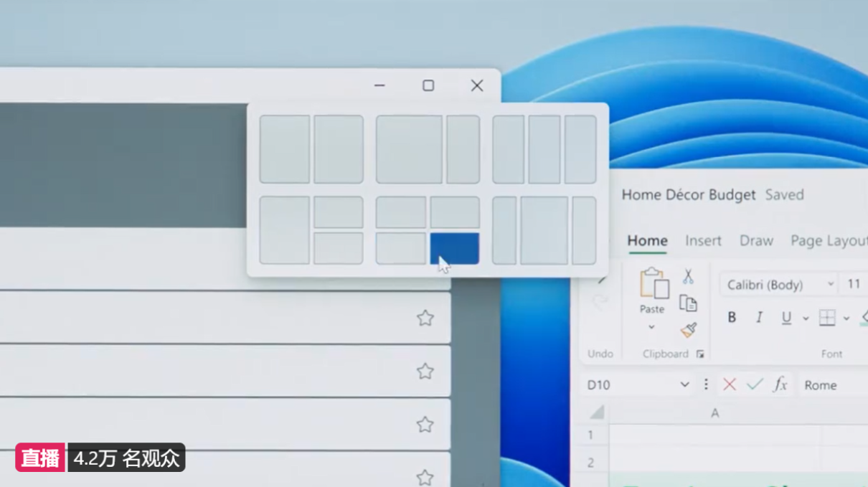Cut selection using the scissors icon in Excel
This screenshot has width=868, height=487.
(688, 276)
